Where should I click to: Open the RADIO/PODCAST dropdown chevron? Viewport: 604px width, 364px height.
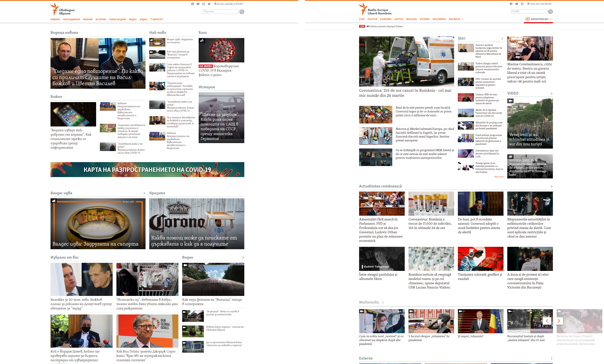[x=550, y=19]
